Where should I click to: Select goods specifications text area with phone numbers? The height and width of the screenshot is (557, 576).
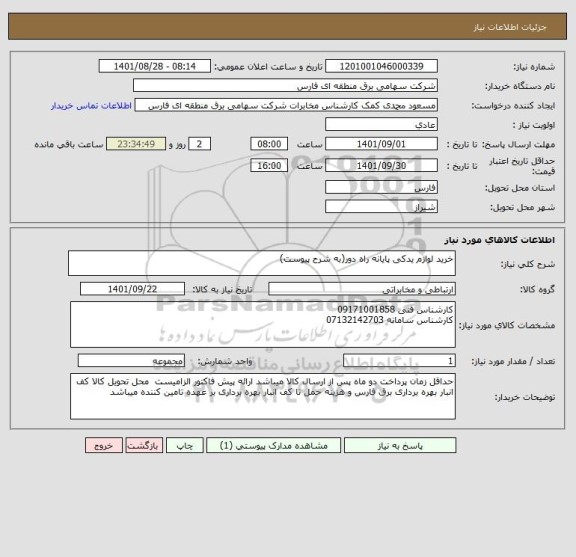tap(263, 324)
